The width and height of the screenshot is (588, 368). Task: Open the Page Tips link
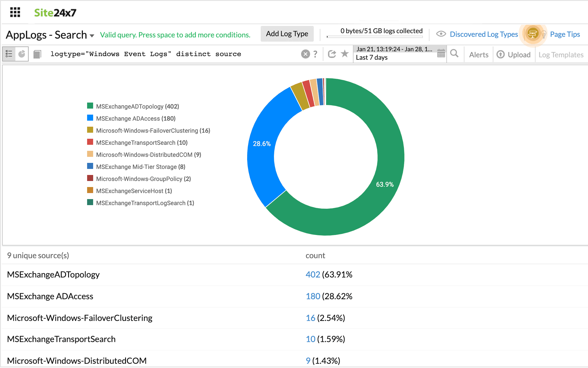coord(565,34)
